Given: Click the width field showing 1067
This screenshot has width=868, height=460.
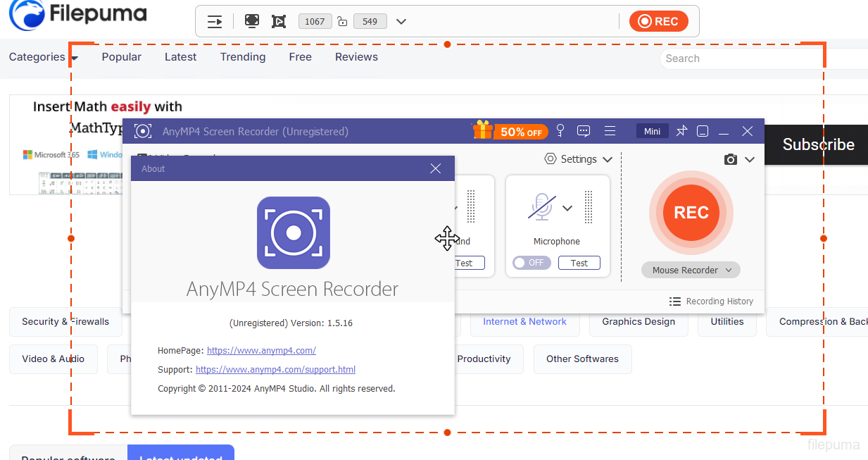Looking at the screenshot, I should point(315,21).
